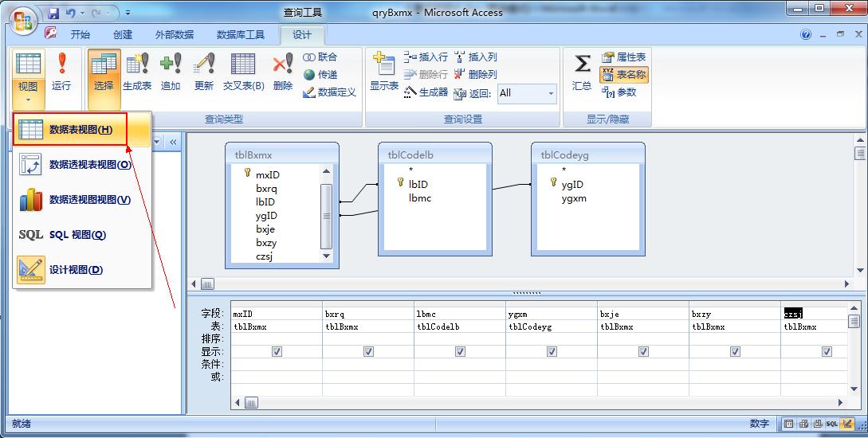Uncheck Show box for ygxm column
This screenshot has width=868, height=438.
(x=552, y=351)
